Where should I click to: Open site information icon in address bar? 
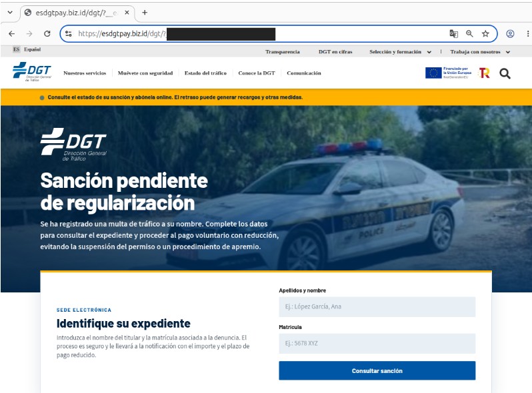(x=69, y=33)
